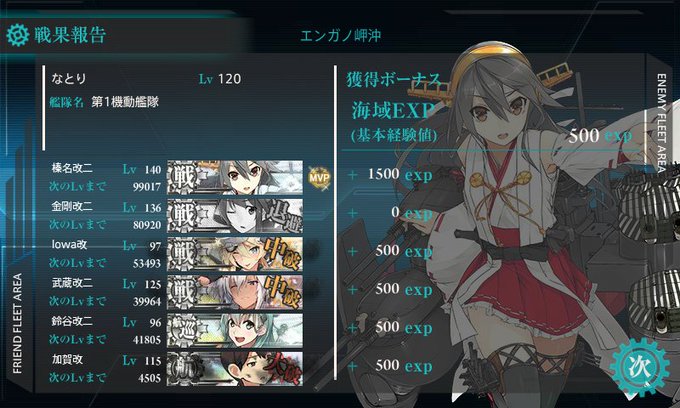Select the 榛名改二 ship banner
680x408 pixels.
point(235,177)
